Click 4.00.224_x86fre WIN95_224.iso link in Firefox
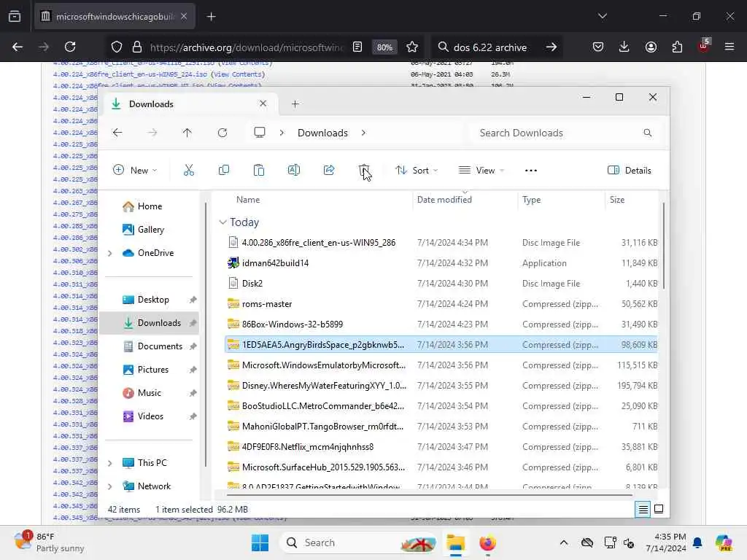 (130, 74)
